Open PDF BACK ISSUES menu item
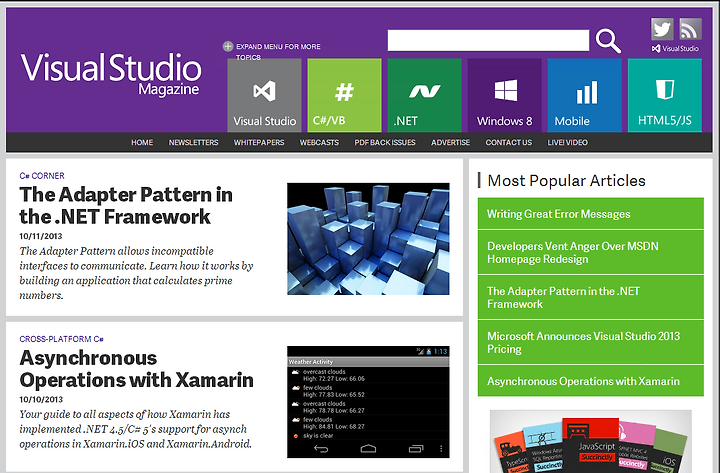Image resolution: width=720 pixels, height=473 pixels. [x=385, y=142]
